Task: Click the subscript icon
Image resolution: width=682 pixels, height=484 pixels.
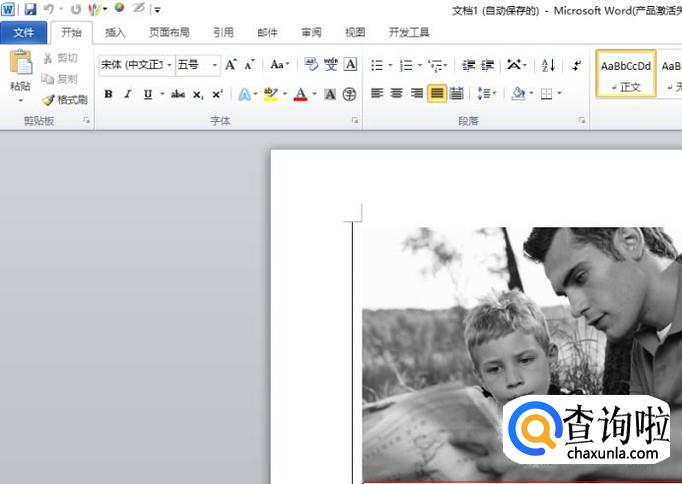Action: click(x=198, y=95)
